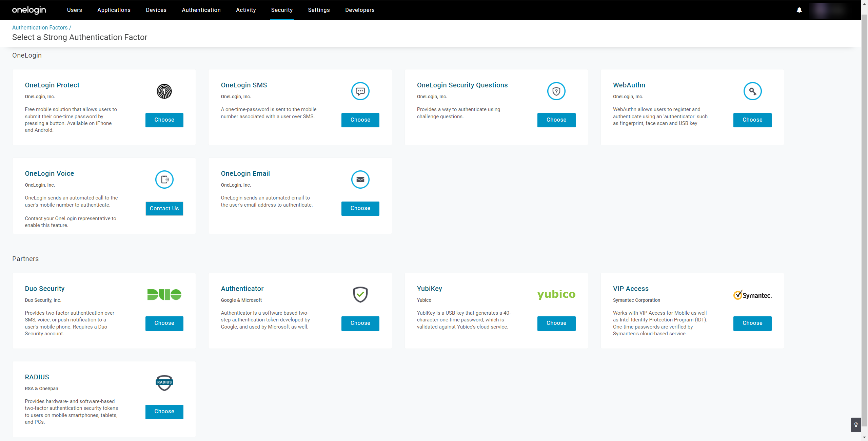Click the OneLogin Email envelope icon
Viewport: 868px width, 441px height.
(x=360, y=180)
